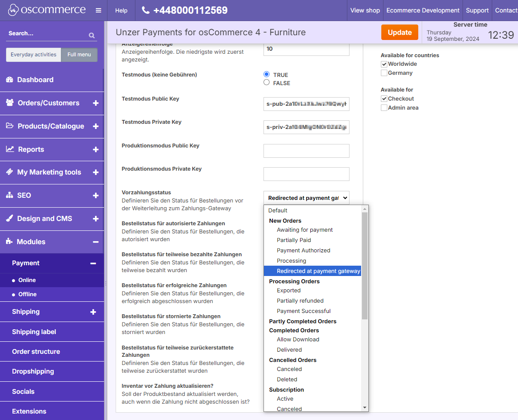Switch to Full menu view
Screen dimensions: 518x420
tap(79, 55)
